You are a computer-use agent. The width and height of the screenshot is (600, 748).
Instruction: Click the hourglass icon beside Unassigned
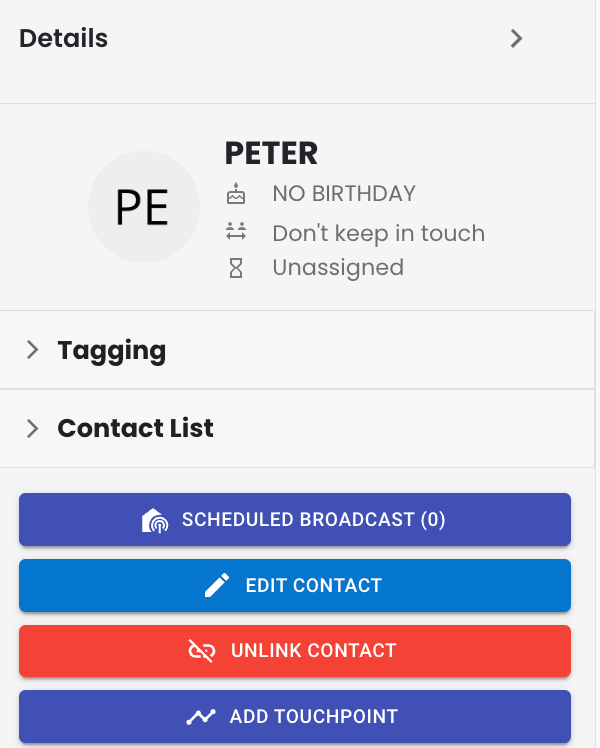[x=236, y=268]
